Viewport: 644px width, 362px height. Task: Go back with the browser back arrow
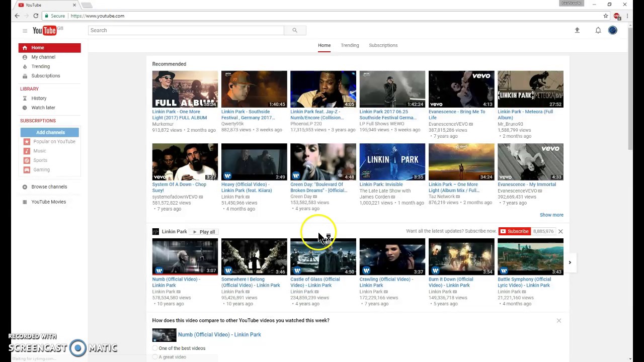tap(17, 16)
